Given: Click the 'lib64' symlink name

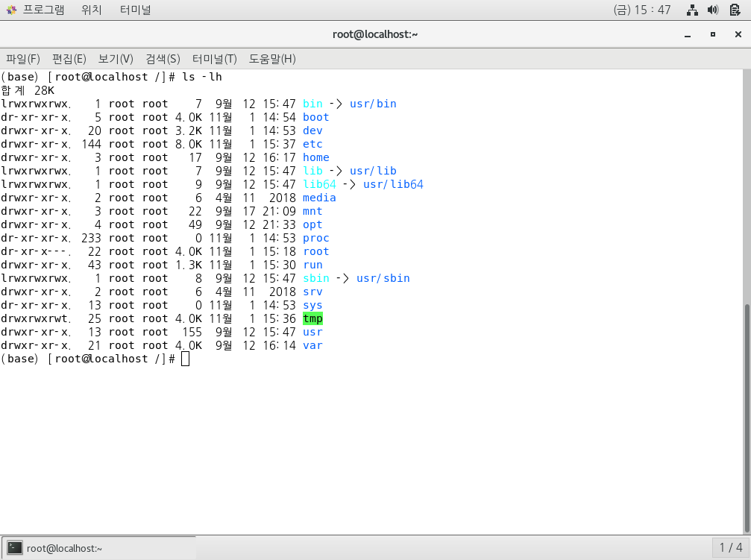Looking at the screenshot, I should tap(319, 184).
